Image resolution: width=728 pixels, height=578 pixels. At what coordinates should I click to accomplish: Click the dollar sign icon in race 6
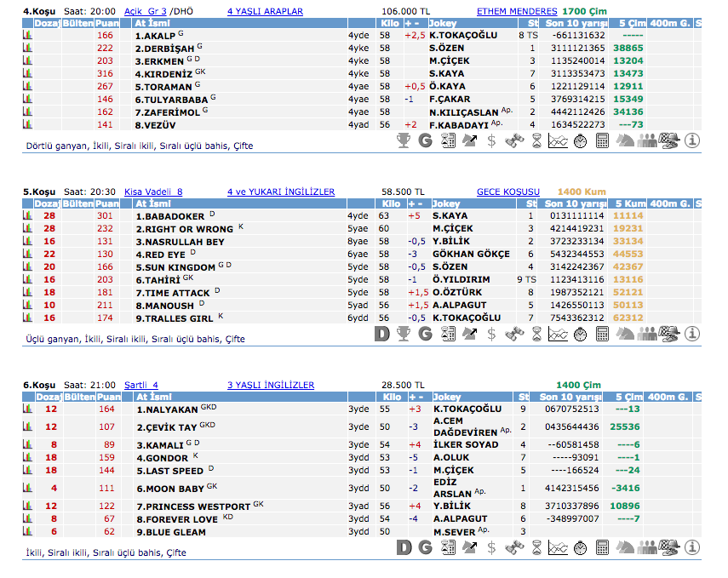(492, 547)
